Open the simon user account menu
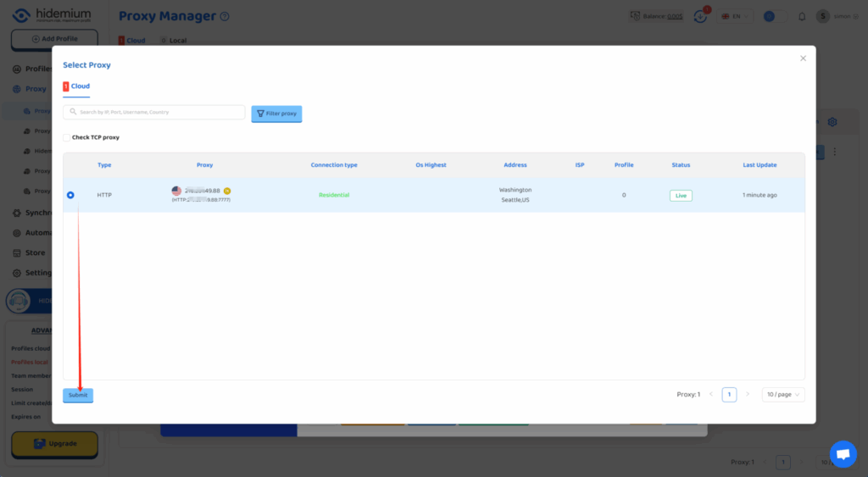This screenshot has width=868, height=477. click(x=837, y=16)
